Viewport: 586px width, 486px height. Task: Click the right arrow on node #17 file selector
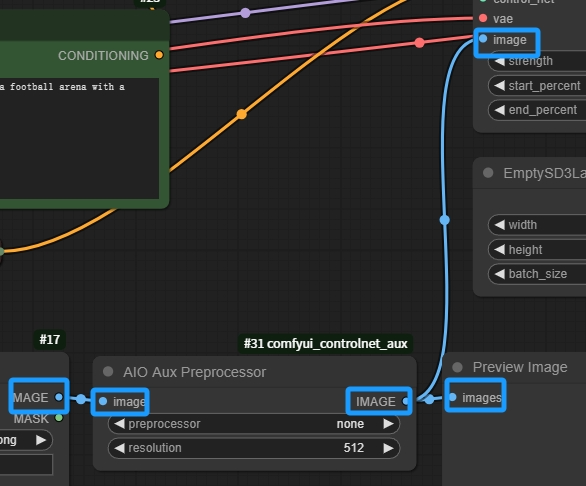[x=41, y=440]
